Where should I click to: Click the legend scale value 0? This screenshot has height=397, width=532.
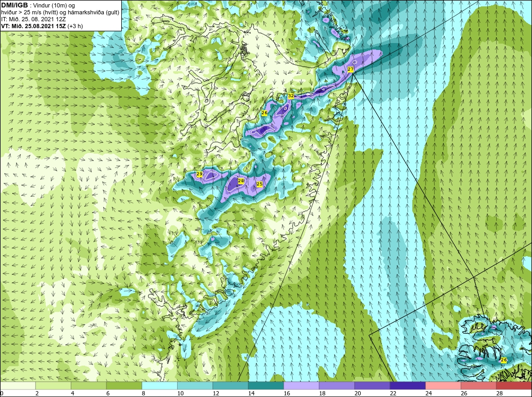(x=2, y=393)
